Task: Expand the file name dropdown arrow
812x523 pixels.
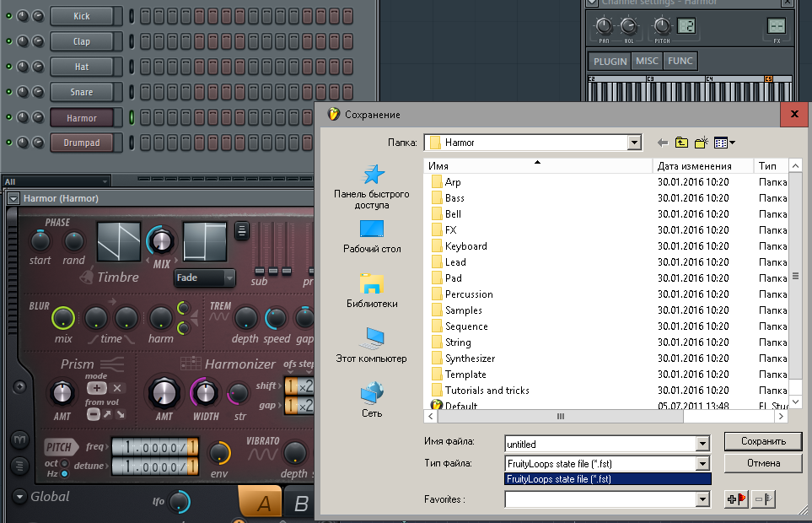Action: 702,444
